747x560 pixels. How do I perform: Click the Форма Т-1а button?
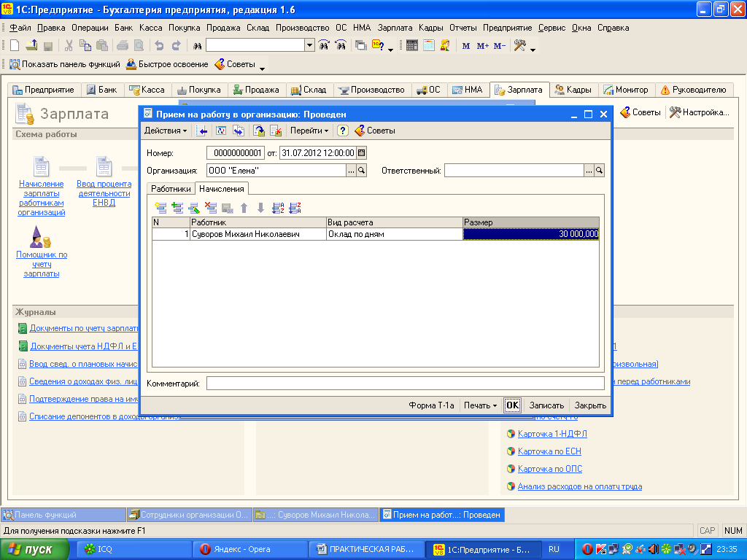[431, 405]
